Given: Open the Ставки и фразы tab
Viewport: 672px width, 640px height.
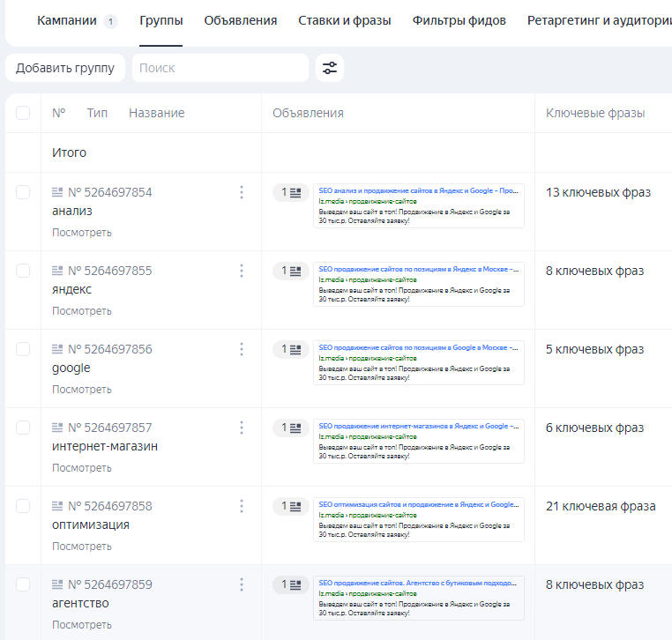Looking at the screenshot, I should (344, 20).
